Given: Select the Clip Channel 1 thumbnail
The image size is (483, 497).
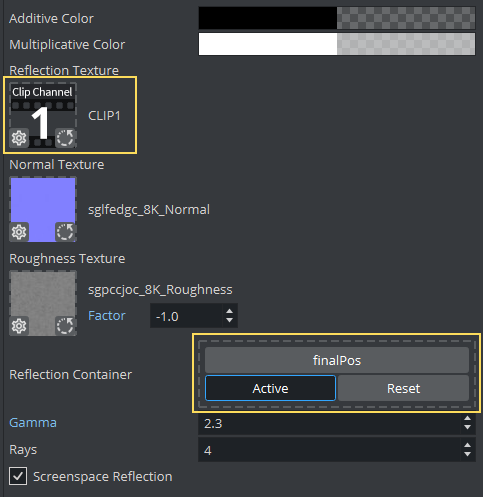Looking at the screenshot, I should pos(43,115).
